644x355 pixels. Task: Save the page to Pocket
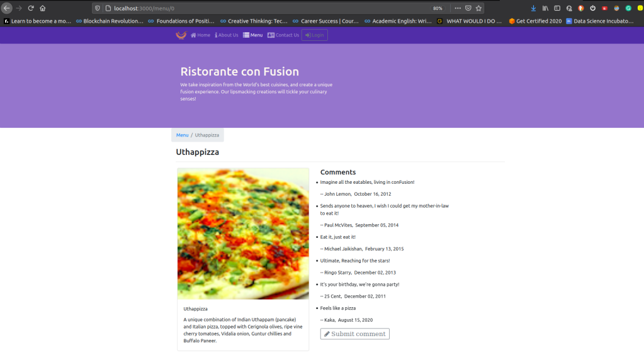pyautogui.click(x=468, y=8)
